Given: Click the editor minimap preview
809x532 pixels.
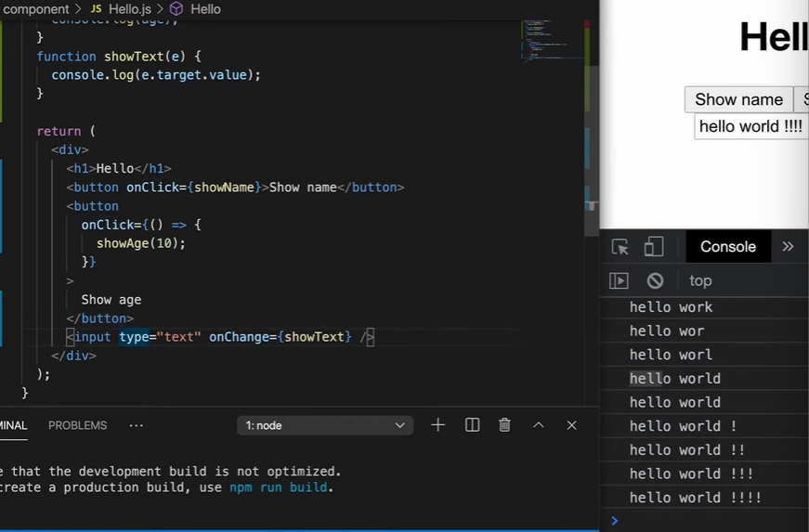Looking at the screenshot, I should tap(551, 41).
